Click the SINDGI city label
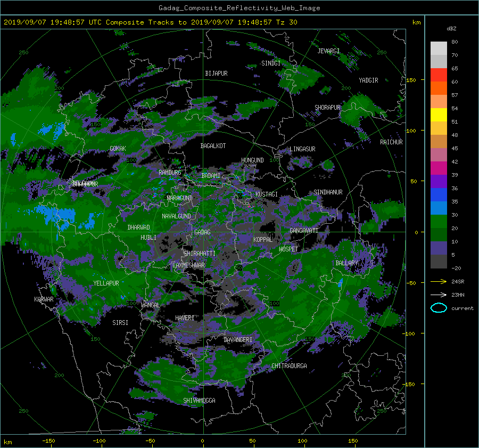Screen dimensions: 479x448 271,63
